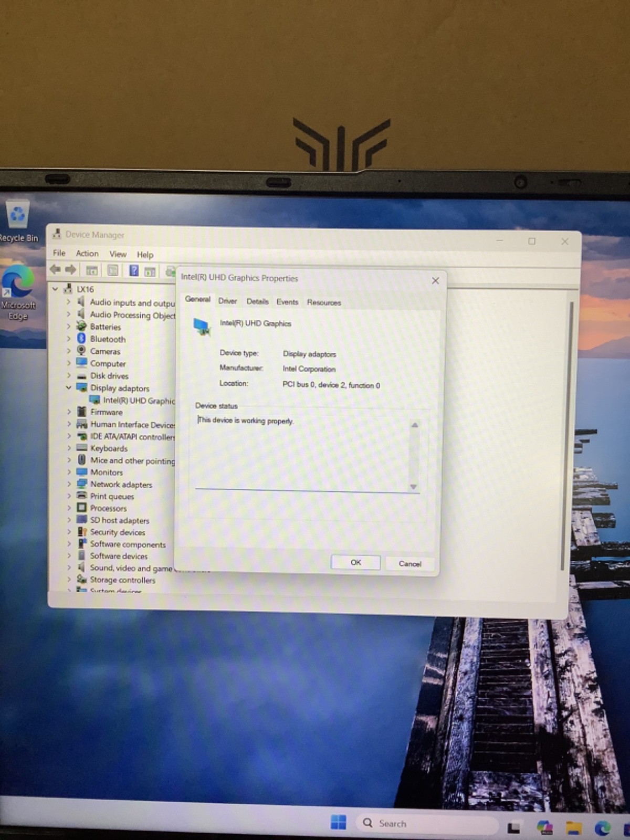630x840 pixels.
Task: Switch to the Events tab
Action: point(287,302)
